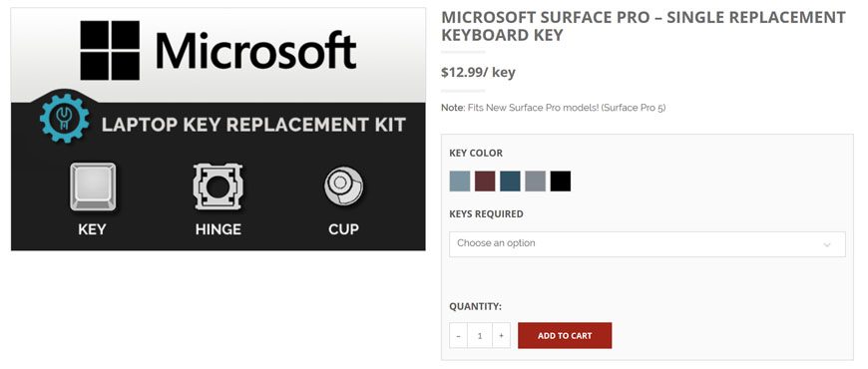The image size is (868, 369).
Task: Pick the black key color swatch
Action: click(x=561, y=181)
